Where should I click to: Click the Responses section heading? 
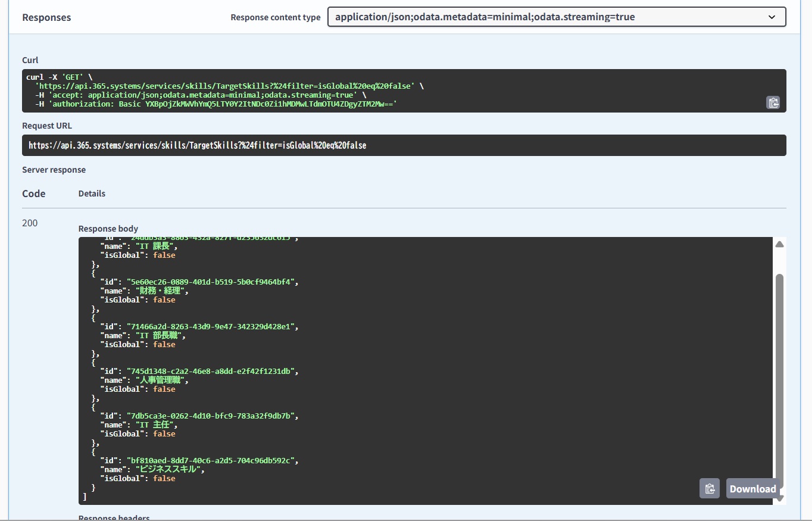(46, 17)
